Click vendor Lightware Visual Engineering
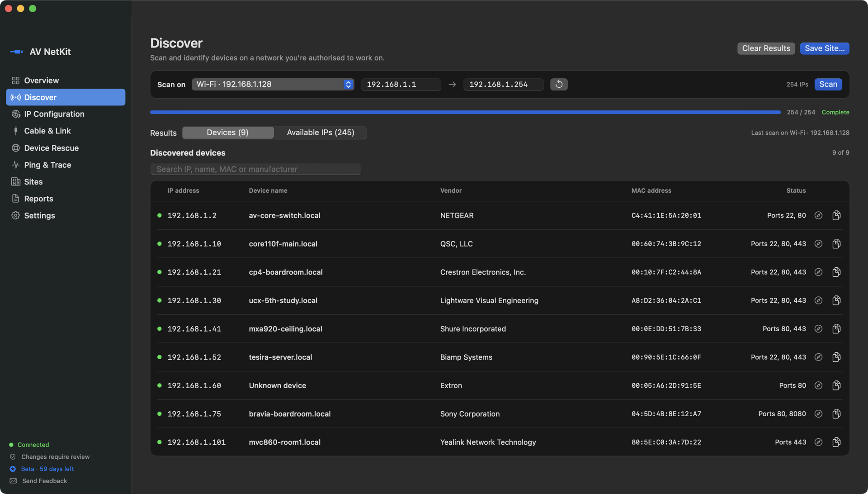The width and height of the screenshot is (868, 494). pyautogui.click(x=489, y=300)
